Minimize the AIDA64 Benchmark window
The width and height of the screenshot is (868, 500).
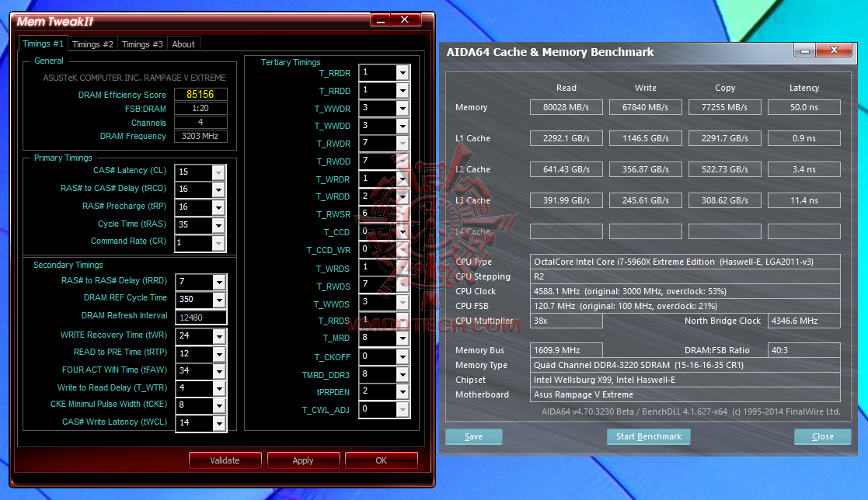(805, 51)
